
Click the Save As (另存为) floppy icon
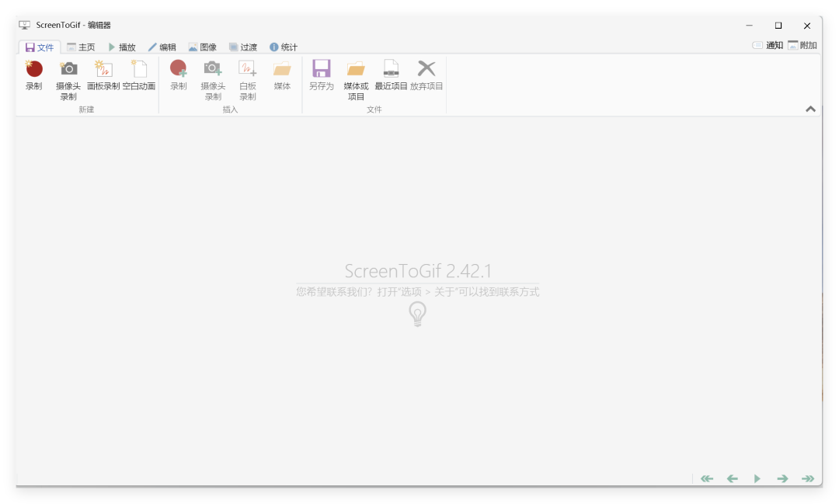[321, 75]
